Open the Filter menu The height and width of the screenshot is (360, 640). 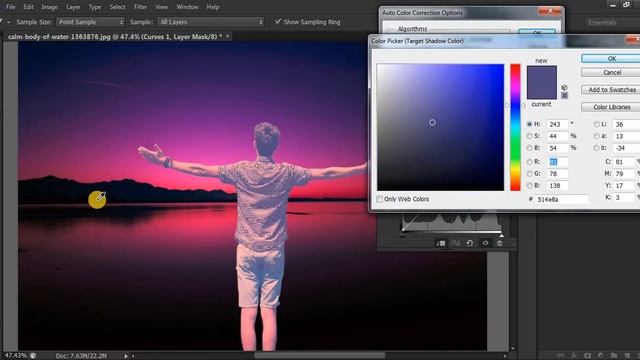tap(140, 7)
